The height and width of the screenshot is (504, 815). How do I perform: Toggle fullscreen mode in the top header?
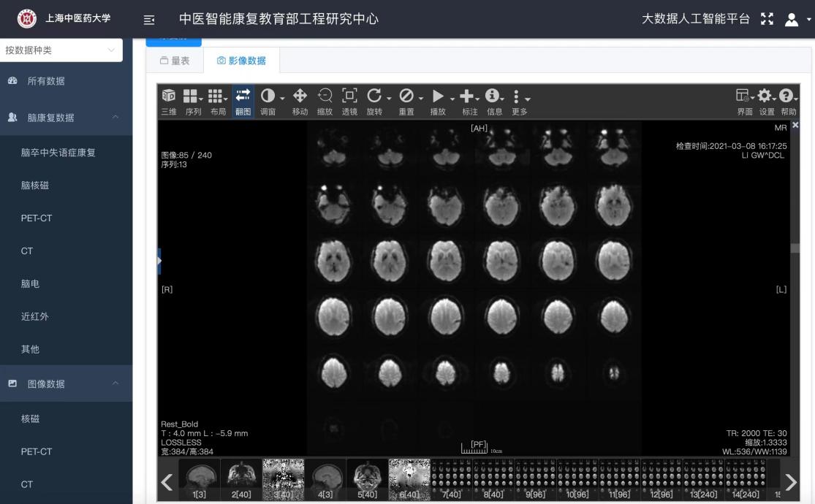(767, 19)
